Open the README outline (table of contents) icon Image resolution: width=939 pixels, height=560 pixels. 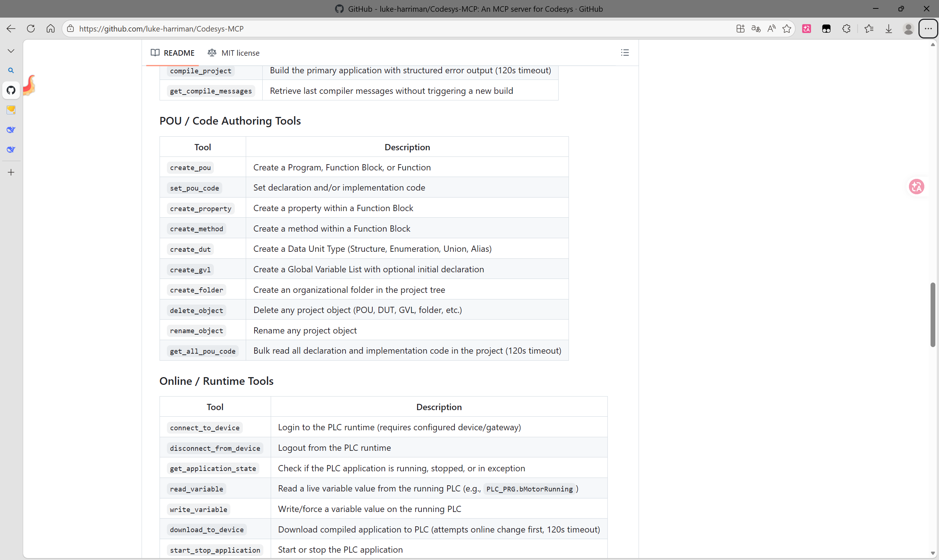[x=625, y=53]
